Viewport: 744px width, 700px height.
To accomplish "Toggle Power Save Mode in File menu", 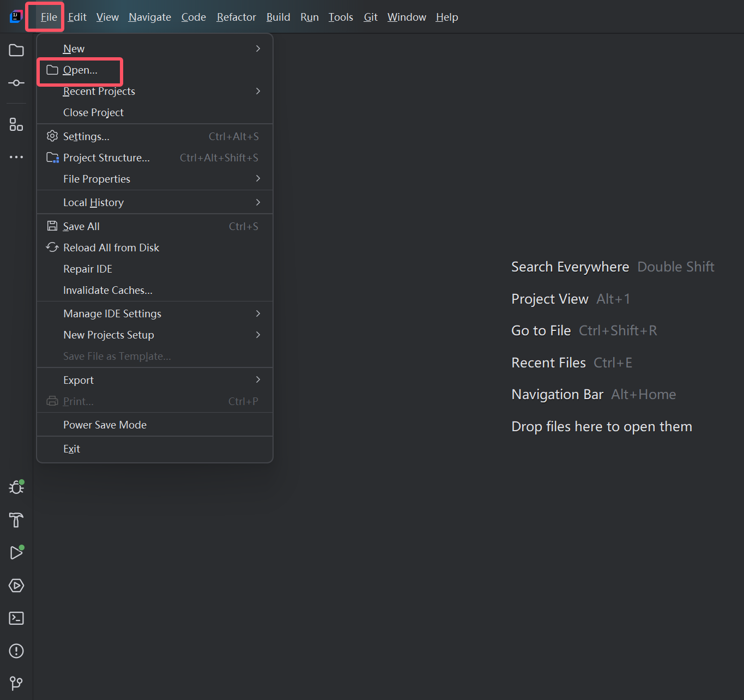I will tap(105, 425).
